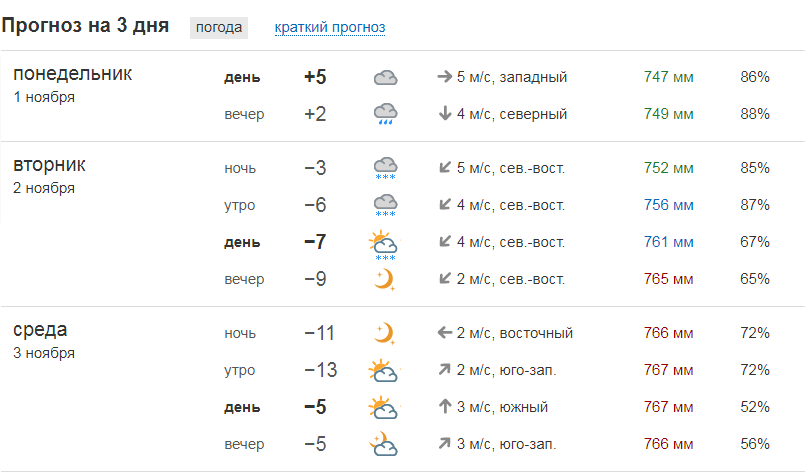
Task: Select the 'погода' tab
Action: [219, 27]
